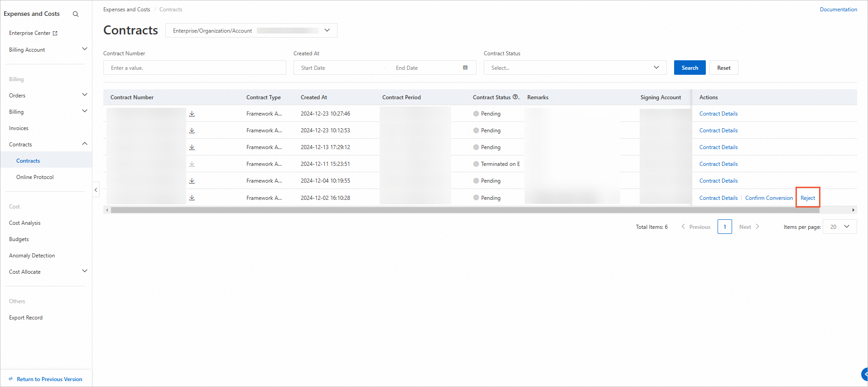Download contract created 2024-12-23 10:27:46
Image resolution: width=868 pixels, height=387 pixels.
(192, 114)
